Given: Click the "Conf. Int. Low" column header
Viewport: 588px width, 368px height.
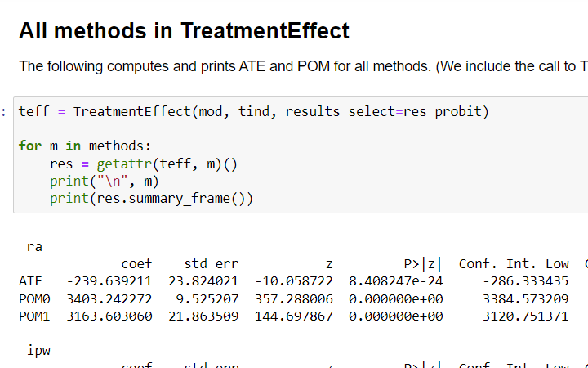Looking at the screenshot, I should point(514,264).
